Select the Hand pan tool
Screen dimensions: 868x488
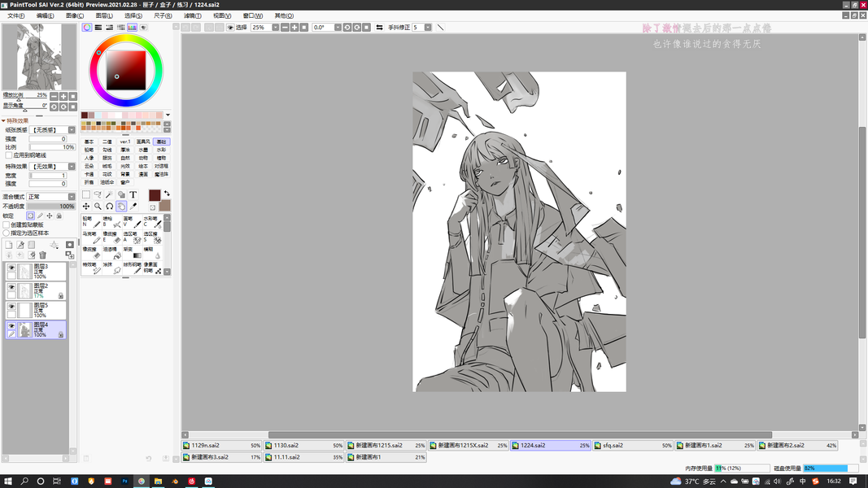click(x=121, y=207)
